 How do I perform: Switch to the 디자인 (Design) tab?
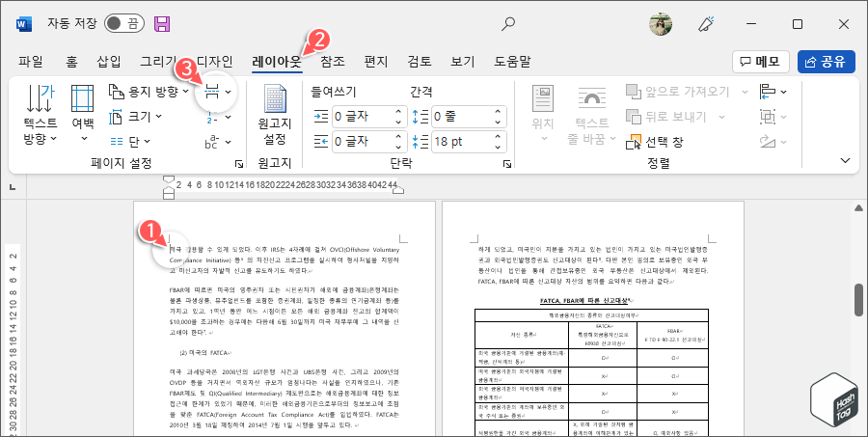pyautogui.click(x=215, y=62)
